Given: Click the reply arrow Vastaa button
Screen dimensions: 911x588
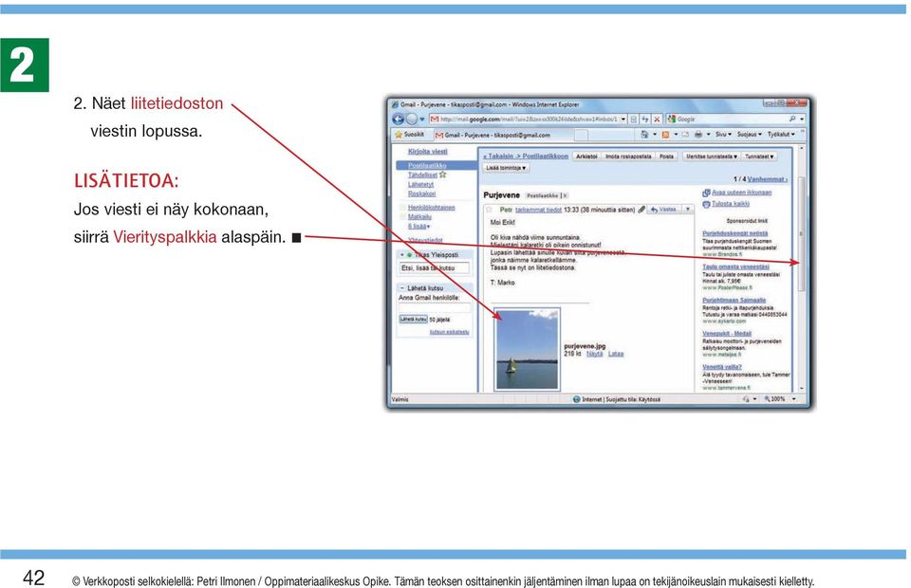Looking at the screenshot, I should coord(663,210).
